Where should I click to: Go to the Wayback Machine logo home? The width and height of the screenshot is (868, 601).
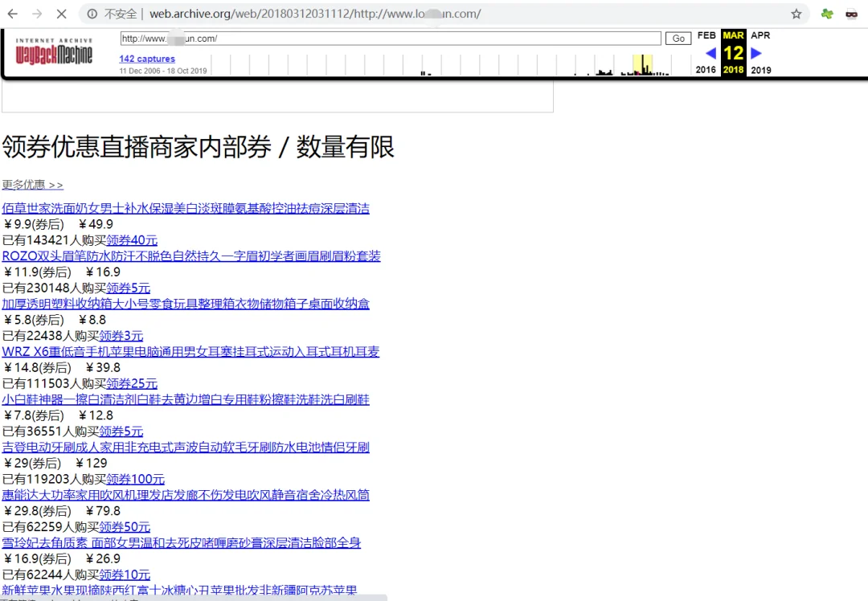54,51
